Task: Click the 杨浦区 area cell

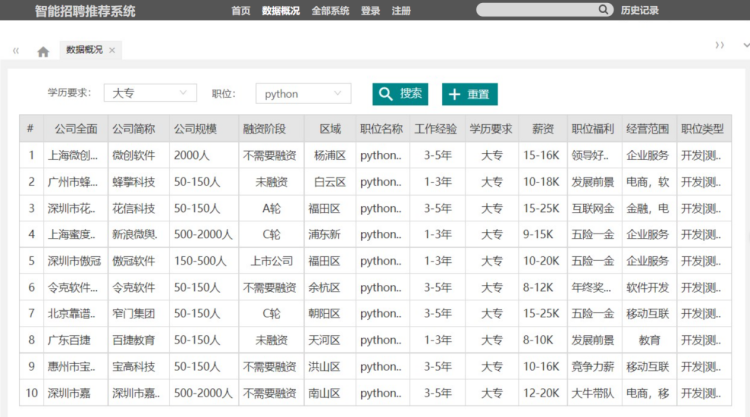Action: [x=330, y=155]
